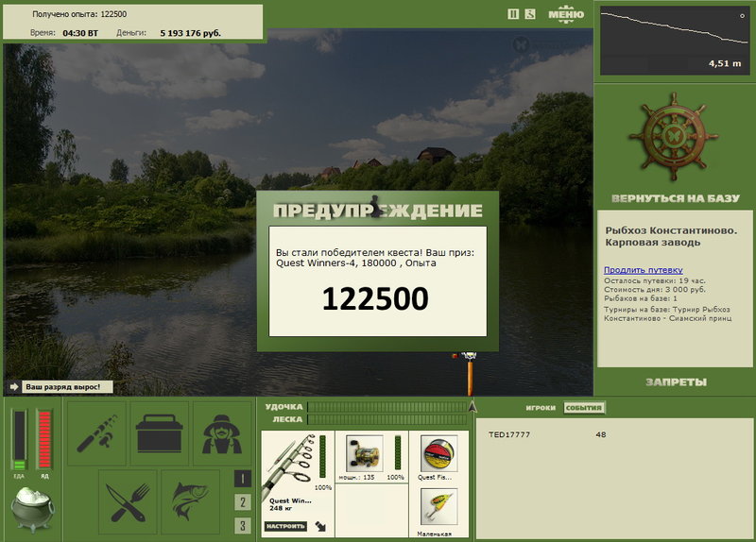Image resolution: width=756 pixels, height=542 pixels.
Task: Select tackle slot 1
Action: click(x=243, y=479)
